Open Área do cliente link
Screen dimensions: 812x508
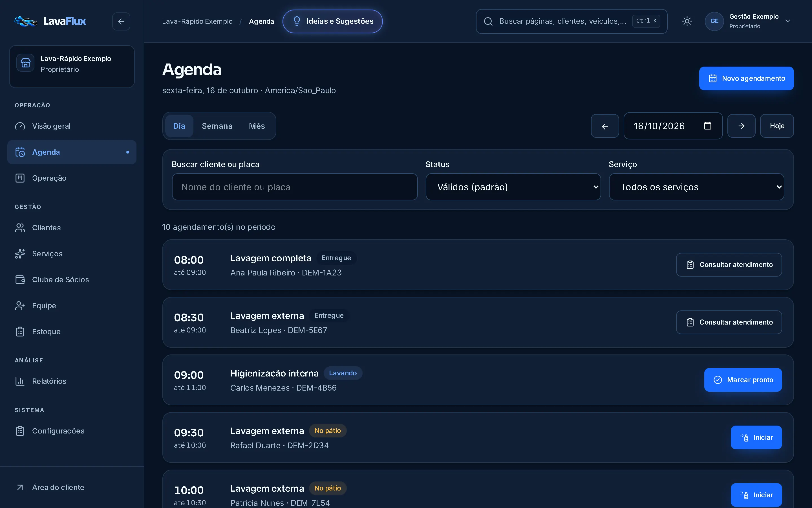pyautogui.click(x=72, y=487)
